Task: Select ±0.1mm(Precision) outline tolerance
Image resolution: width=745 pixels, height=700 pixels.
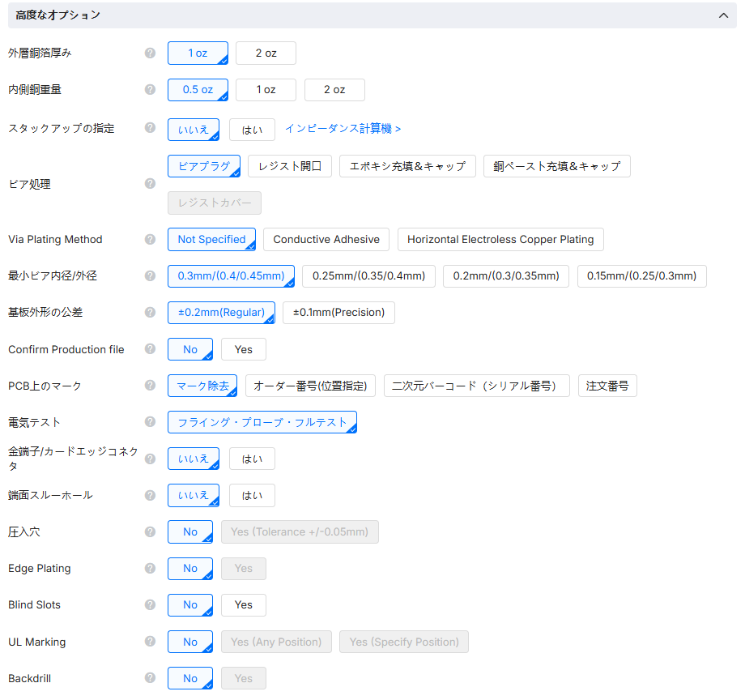Action: [338, 313]
